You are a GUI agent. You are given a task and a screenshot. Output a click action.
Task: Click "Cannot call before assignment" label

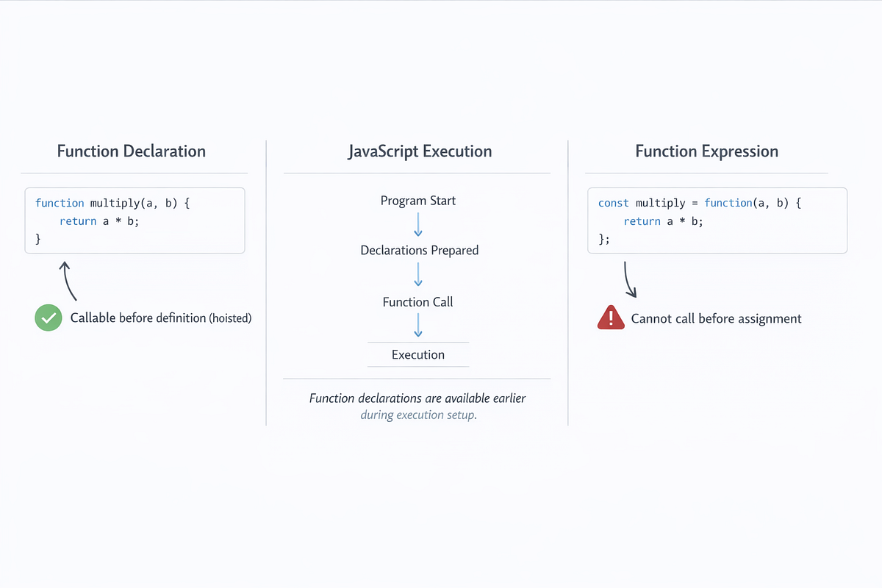[717, 318]
